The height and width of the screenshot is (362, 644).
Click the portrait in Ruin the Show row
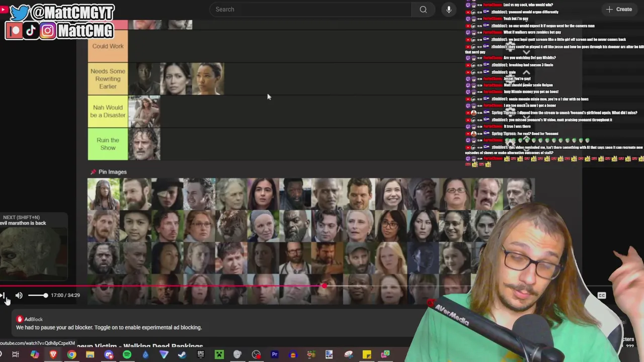click(x=144, y=144)
